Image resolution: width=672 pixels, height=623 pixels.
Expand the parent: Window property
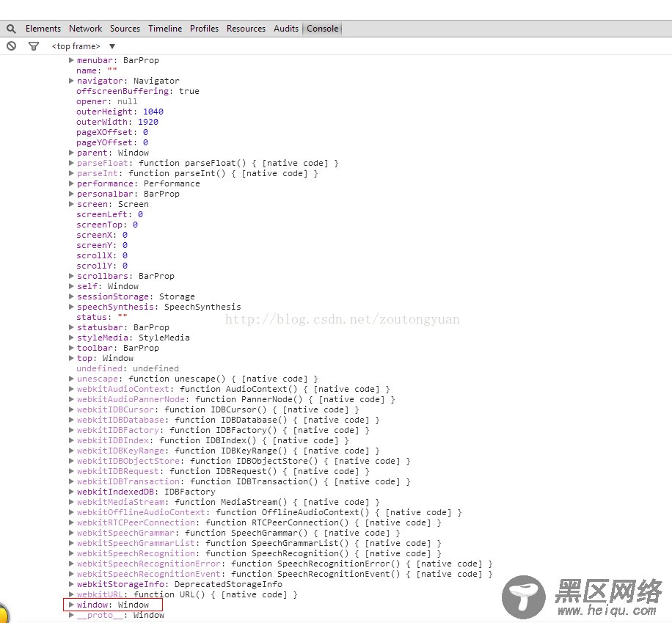point(71,153)
